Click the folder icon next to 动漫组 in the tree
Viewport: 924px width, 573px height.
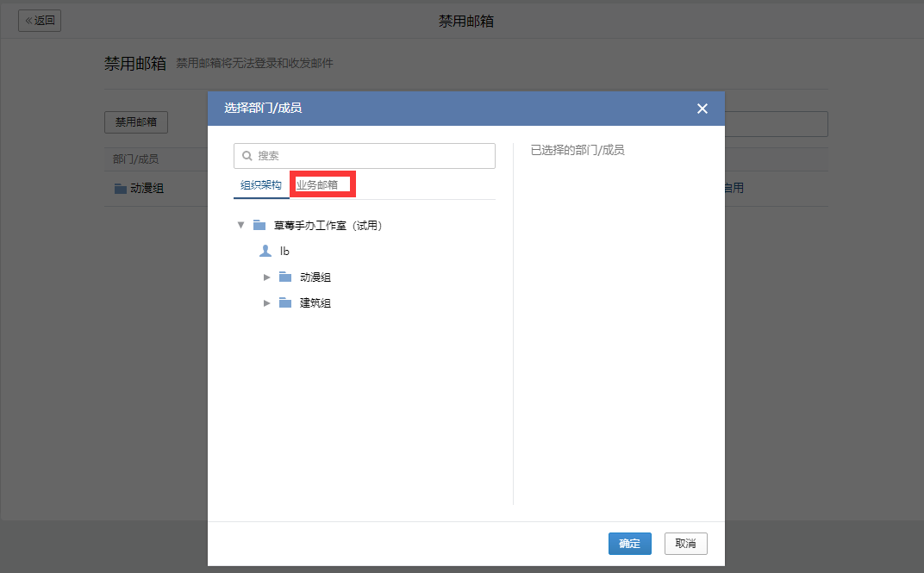285,277
